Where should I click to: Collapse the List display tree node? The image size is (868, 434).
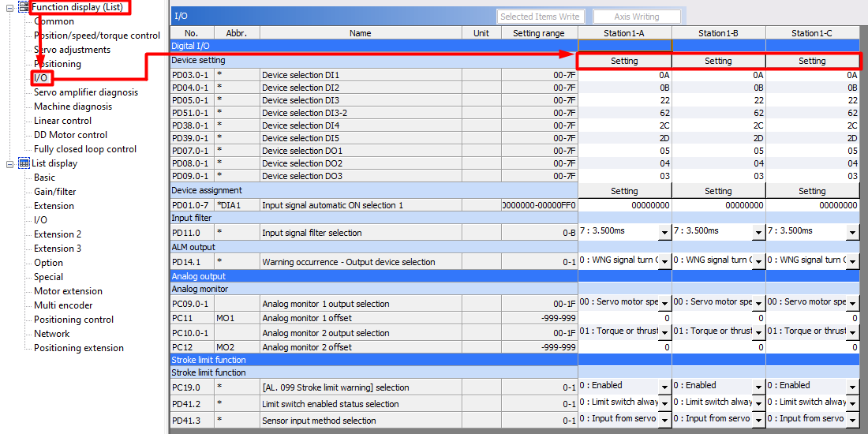point(9,163)
